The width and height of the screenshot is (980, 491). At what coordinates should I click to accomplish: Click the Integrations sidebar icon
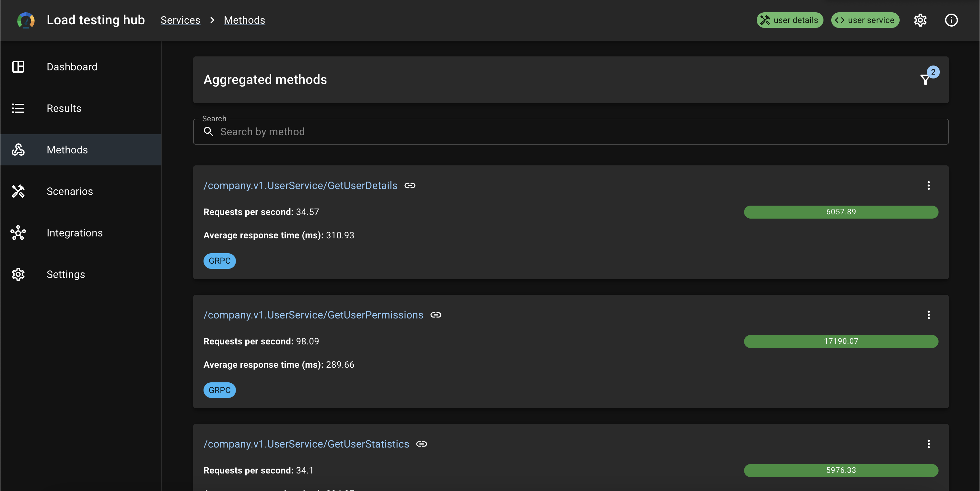[x=18, y=233]
